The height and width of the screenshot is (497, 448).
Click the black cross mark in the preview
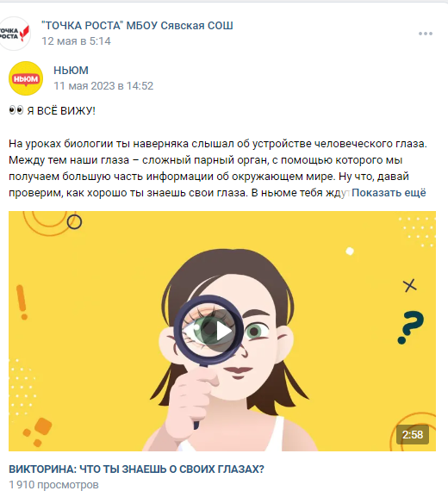[410, 286]
